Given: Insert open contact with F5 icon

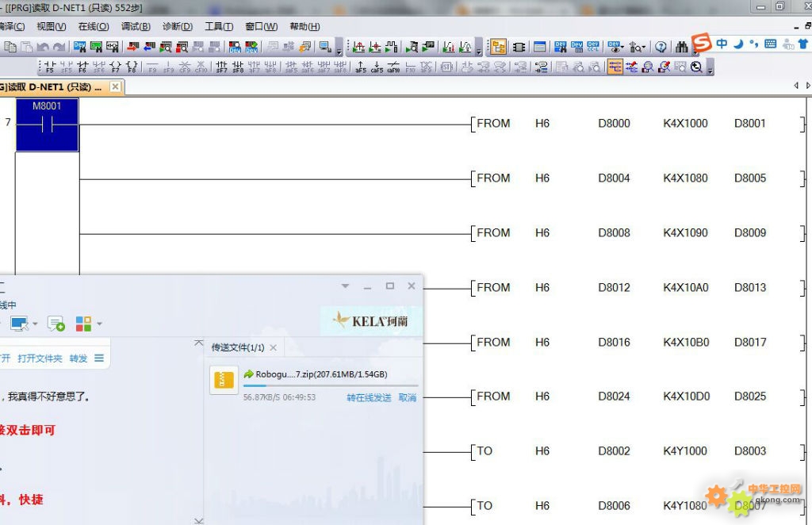Looking at the screenshot, I should tap(50, 67).
